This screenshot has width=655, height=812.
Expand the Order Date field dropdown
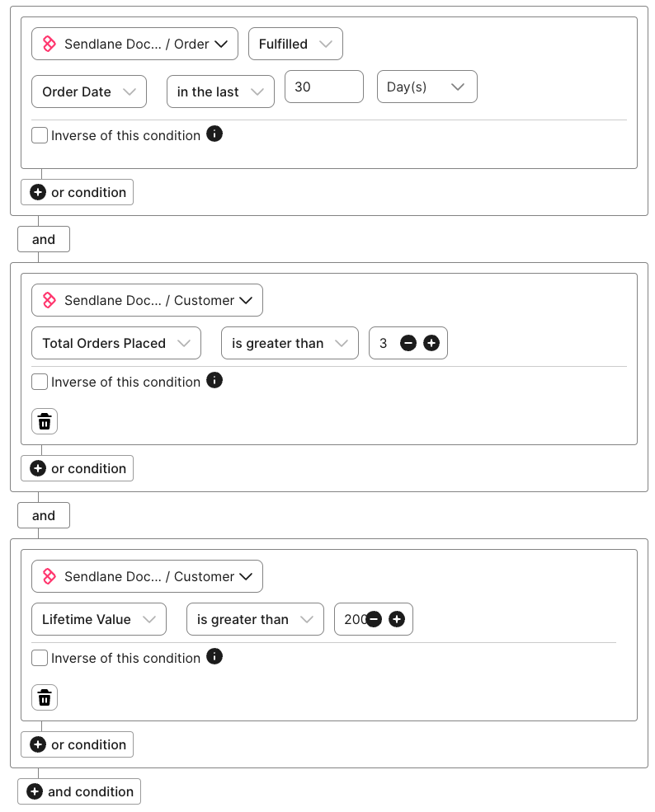click(x=89, y=92)
